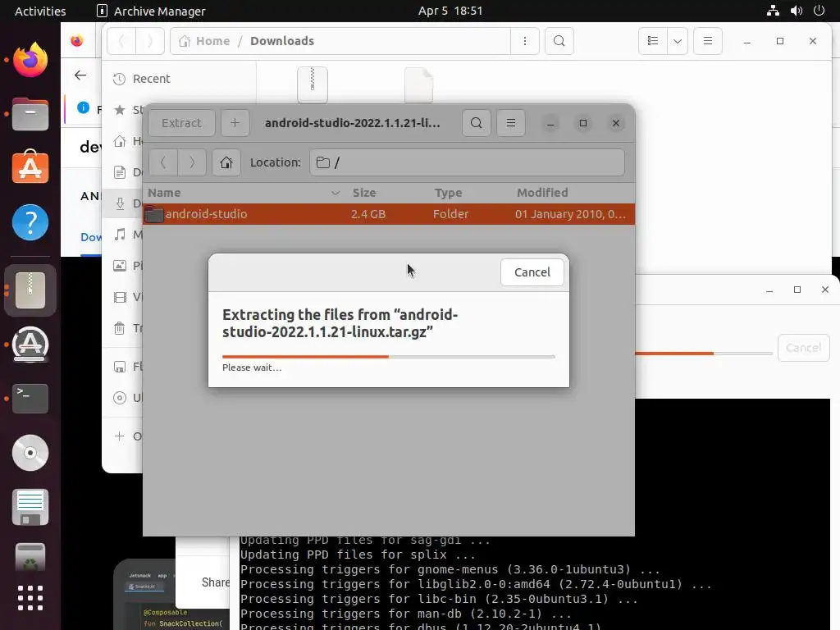Open the network status indicator

tap(773, 11)
